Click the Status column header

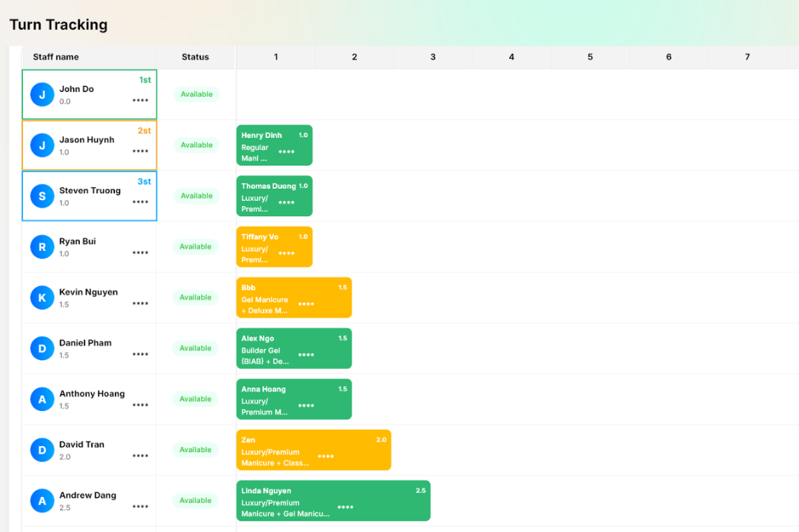195,57
